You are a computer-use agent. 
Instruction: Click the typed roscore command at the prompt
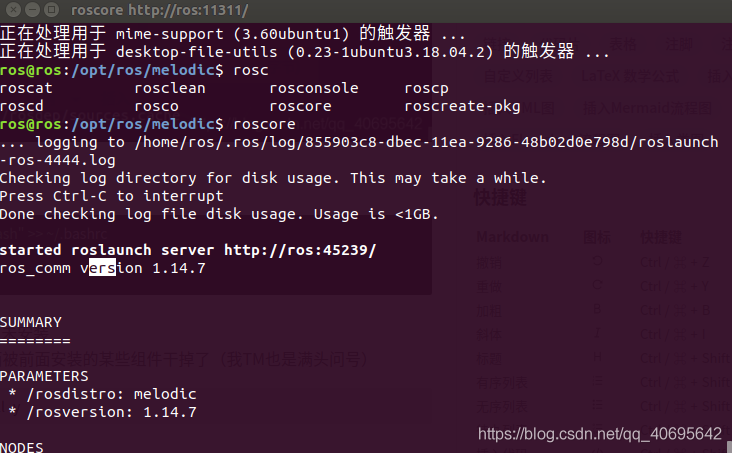pos(262,124)
